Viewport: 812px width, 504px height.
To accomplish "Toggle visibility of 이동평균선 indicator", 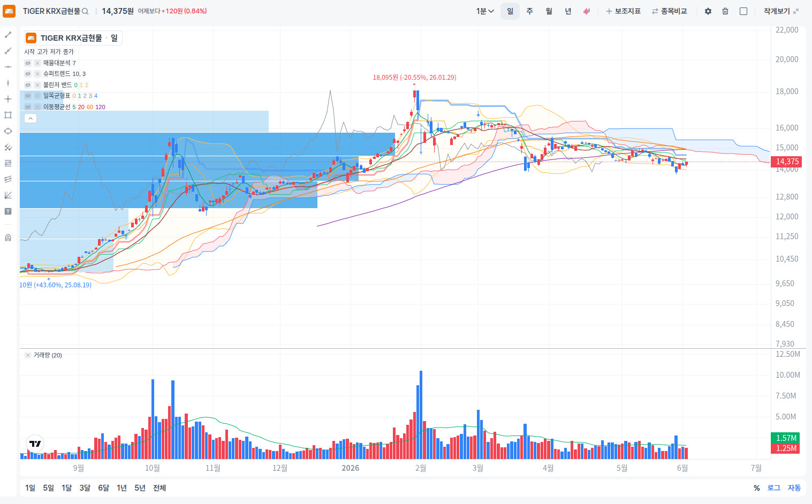I will coord(28,107).
